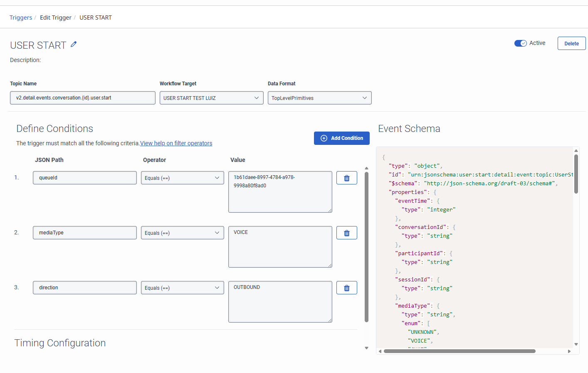Viewport: 588px width, 373px height.
Task: Click the down arrow of conditions scrollbar
Action: pyautogui.click(x=366, y=348)
